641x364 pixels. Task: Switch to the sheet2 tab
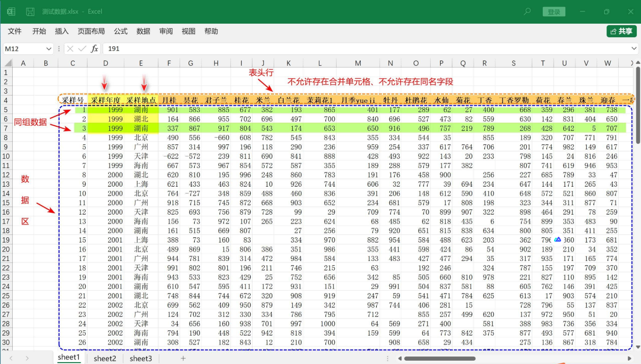[104, 358]
